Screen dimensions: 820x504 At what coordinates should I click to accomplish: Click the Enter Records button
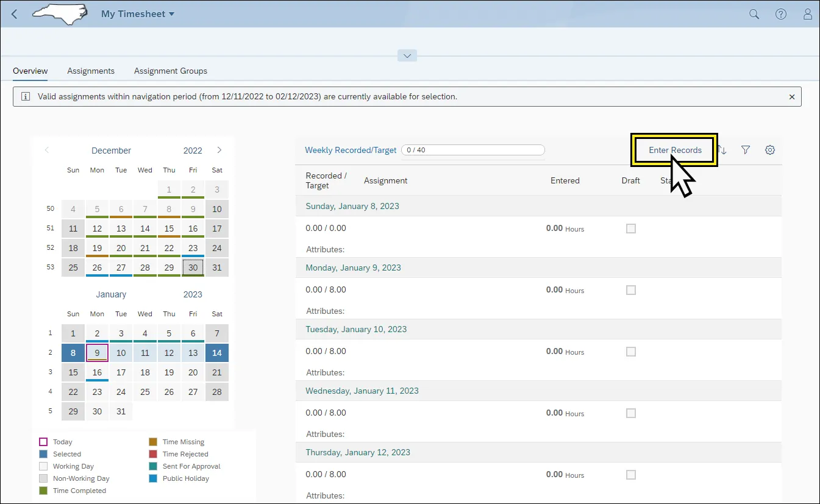(x=675, y=150)
